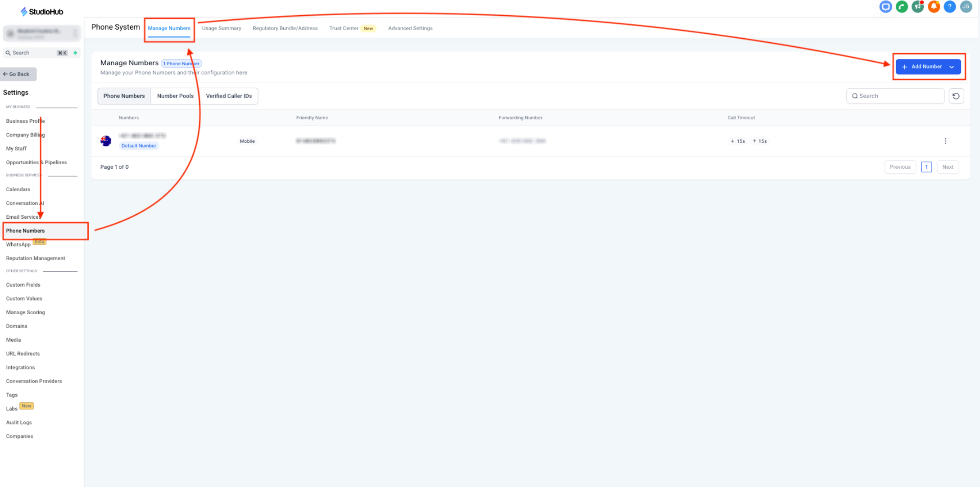
Task: Click the green phone dialer icon
Action: pyautogui.click(x=902, y=7)
